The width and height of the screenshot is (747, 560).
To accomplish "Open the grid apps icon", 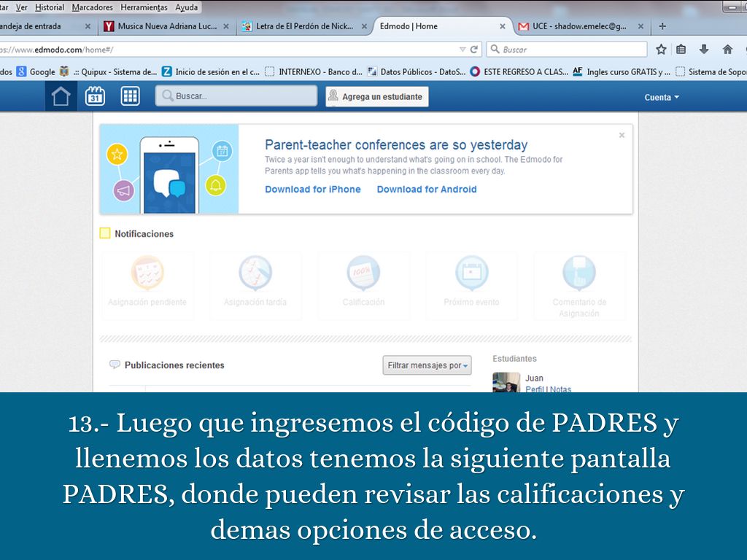I will click(x=130, y=96).
